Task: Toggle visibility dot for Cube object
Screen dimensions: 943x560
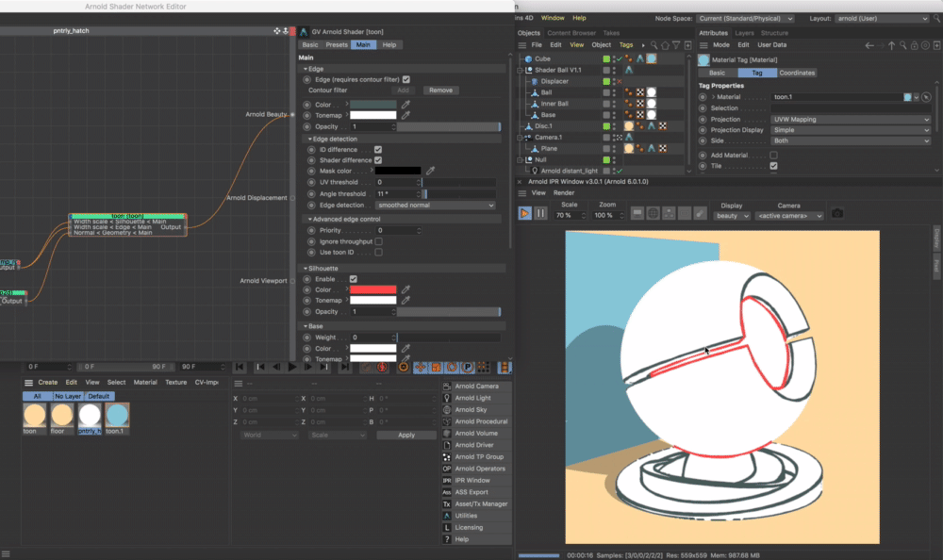Action: point(614,58)
